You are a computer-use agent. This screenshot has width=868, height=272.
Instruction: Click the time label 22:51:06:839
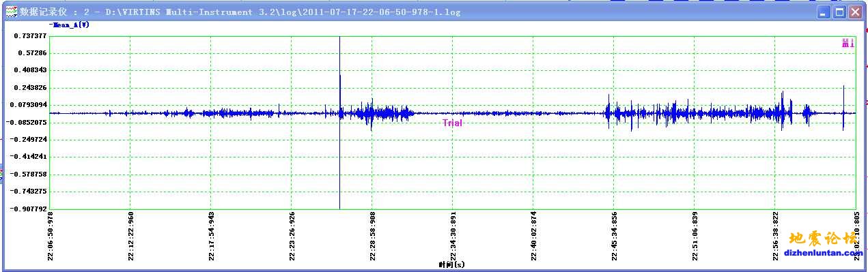pyautogui.click(x=695, y=236)
